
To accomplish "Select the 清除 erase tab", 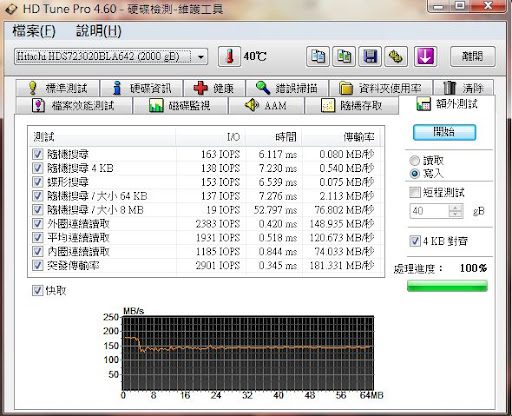I will pos(463,88).
